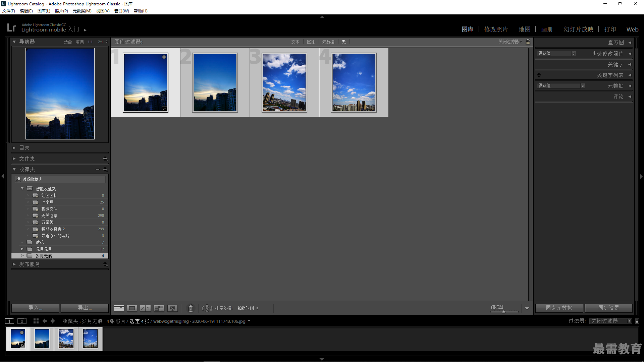Collapse the Collections panel
The width and height of the screenshot is (644, 362).
pos(14,169)
